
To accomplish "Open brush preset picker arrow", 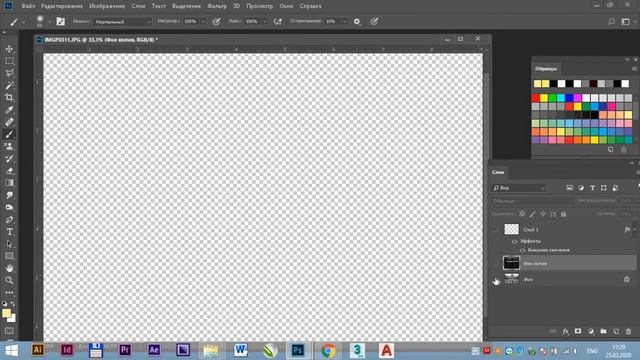I will pyautogui.click(x=49, y=22).
